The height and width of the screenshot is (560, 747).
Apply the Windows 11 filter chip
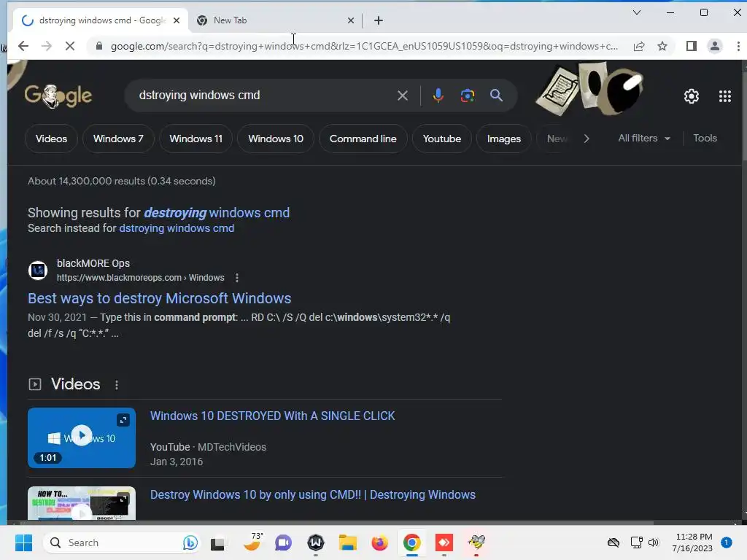coord(196,139)
